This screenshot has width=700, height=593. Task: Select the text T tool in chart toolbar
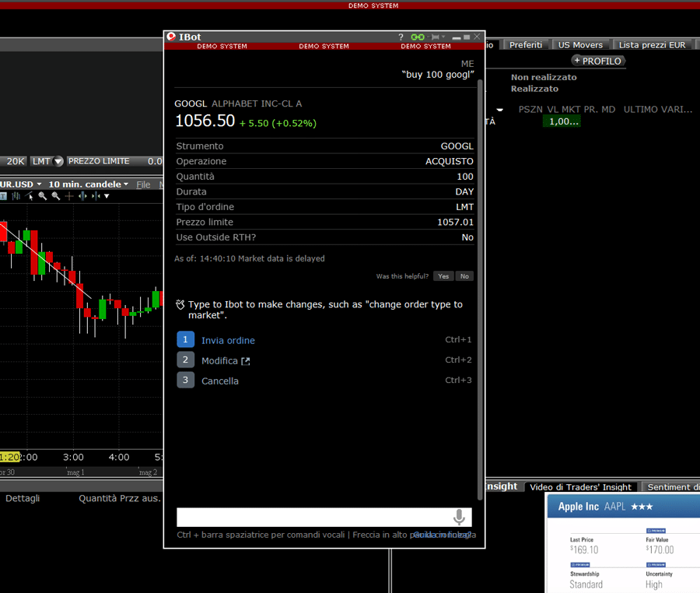(x=3, y=196)
